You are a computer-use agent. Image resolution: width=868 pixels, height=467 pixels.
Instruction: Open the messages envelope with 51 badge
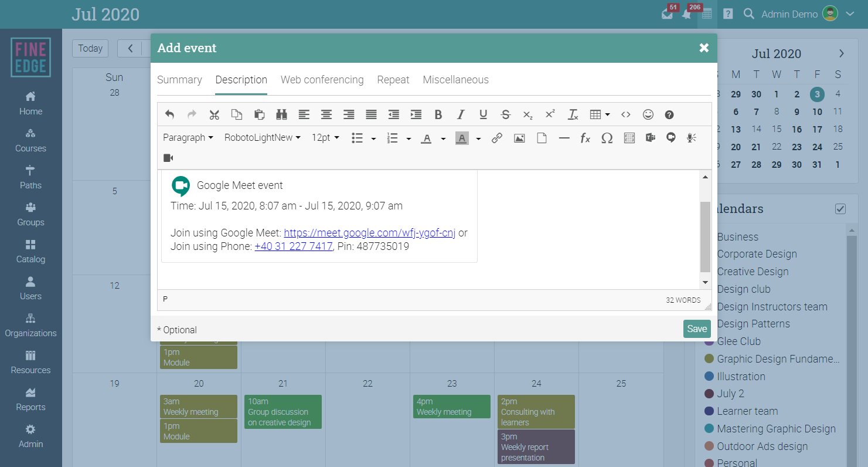(x=668, y=13)
